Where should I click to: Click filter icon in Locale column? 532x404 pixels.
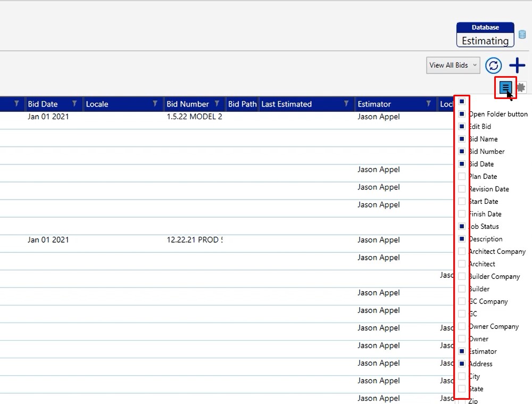coord(155,104)
